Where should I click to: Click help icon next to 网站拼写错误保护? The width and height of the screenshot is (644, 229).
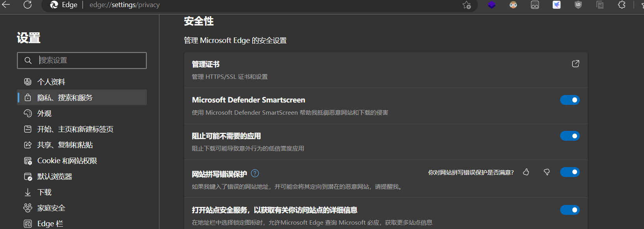(255, 173)
